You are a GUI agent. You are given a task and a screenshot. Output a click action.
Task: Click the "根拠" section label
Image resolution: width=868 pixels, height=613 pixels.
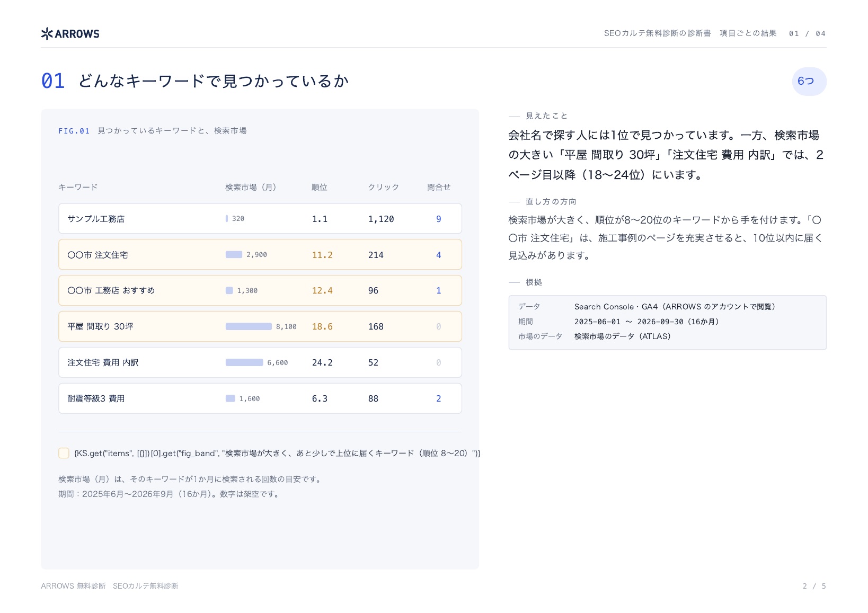tap(534, 282)
